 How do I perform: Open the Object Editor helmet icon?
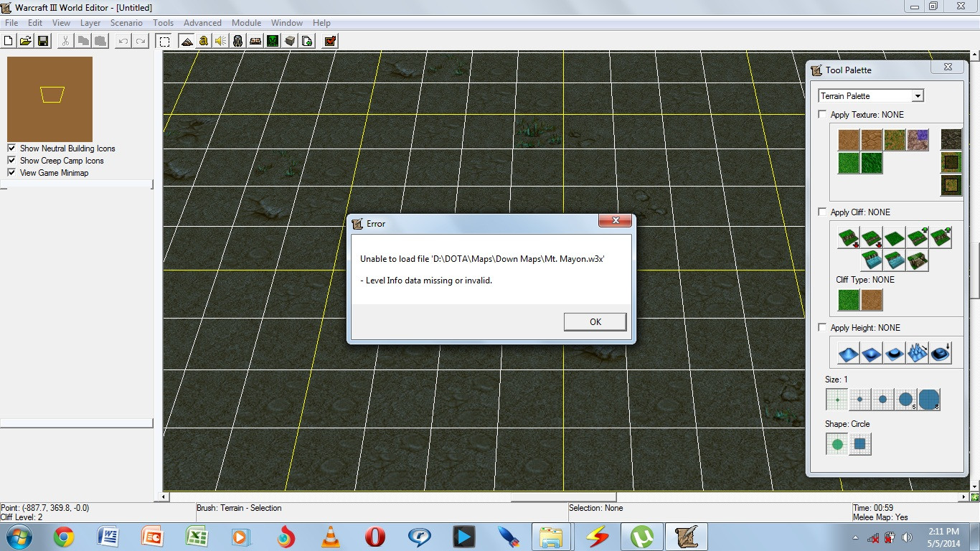coord(238,41)
